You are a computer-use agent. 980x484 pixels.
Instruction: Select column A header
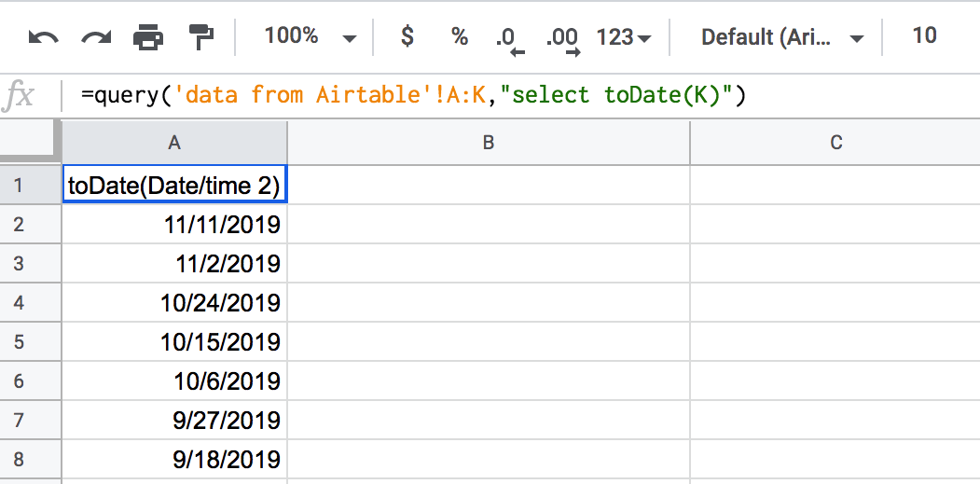tap(174, 143)
